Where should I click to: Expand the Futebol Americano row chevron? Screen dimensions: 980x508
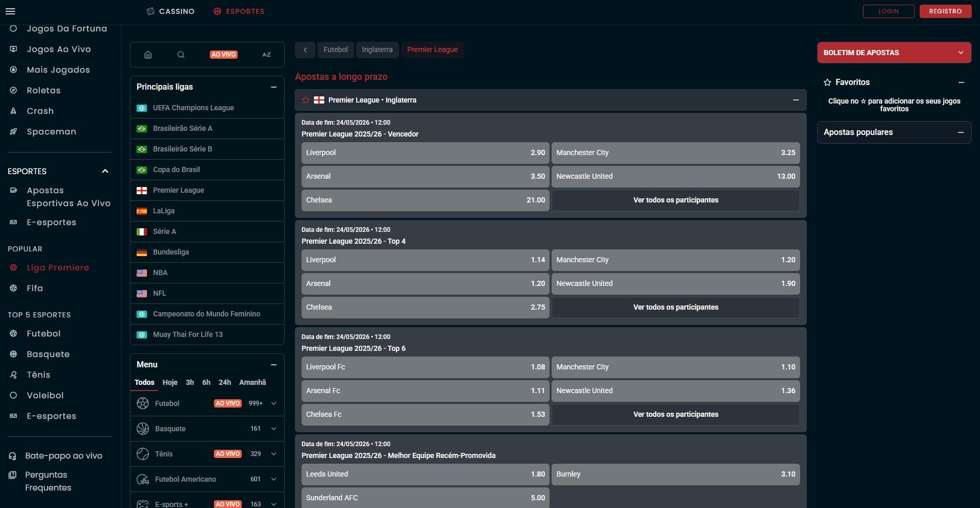[x=274, y=479]
